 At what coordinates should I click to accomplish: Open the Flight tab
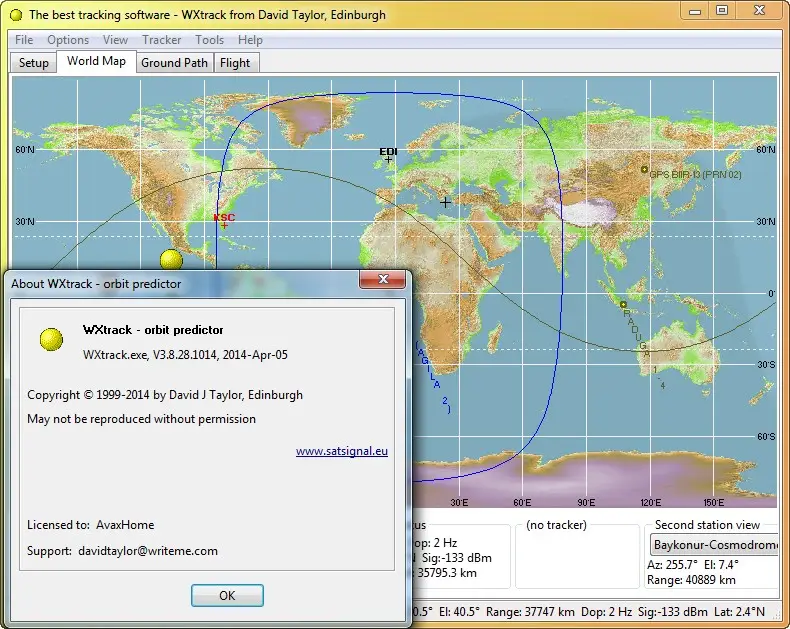coord(235,63)
